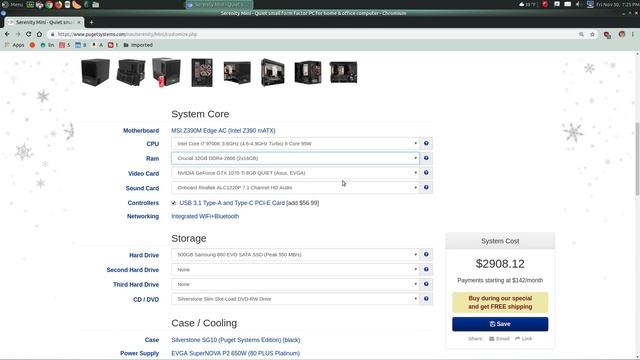
Task: Show help info for the CD / DVD row
Action: click(426, 299)
